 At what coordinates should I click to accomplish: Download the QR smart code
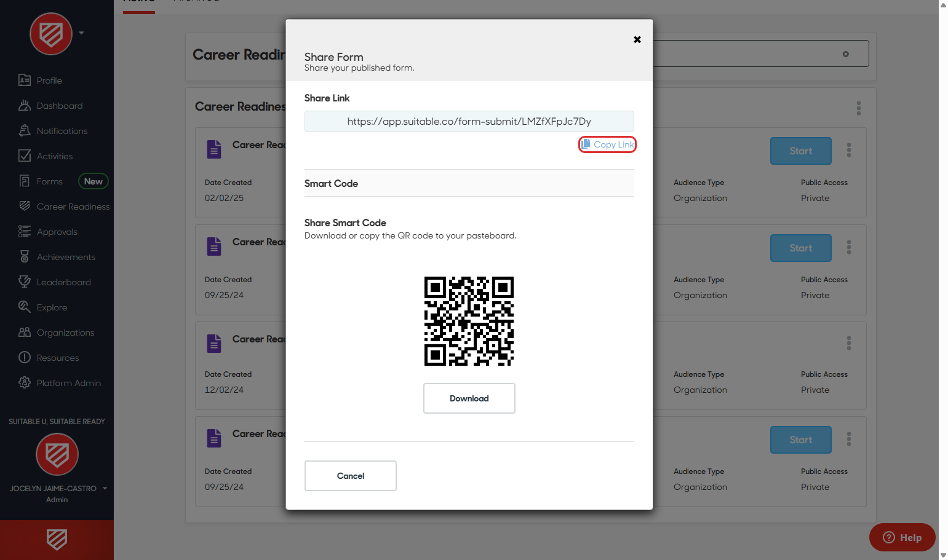(x=469, y=398)
